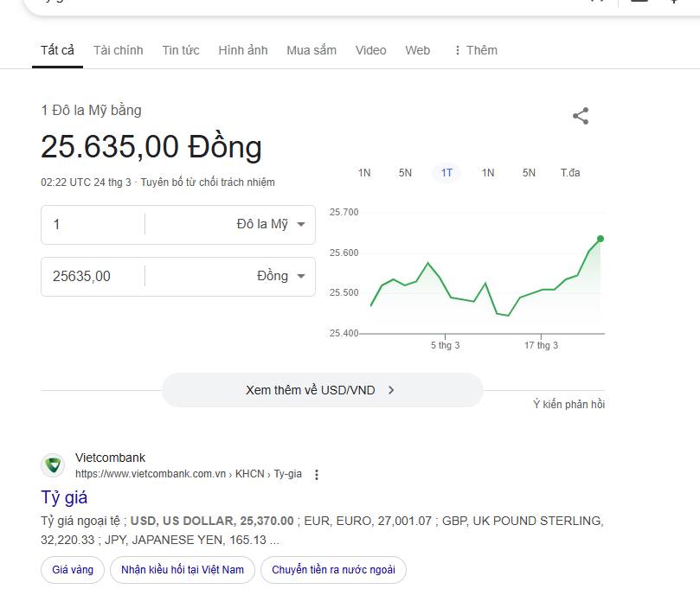This screenshot has height=589, width=700.
Task: Open the Tin tức tab
Action: pos(181,50)
